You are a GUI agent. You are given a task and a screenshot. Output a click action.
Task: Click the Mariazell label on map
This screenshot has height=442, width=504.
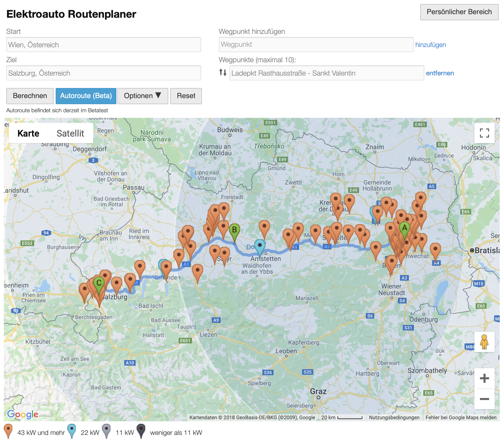307,298
